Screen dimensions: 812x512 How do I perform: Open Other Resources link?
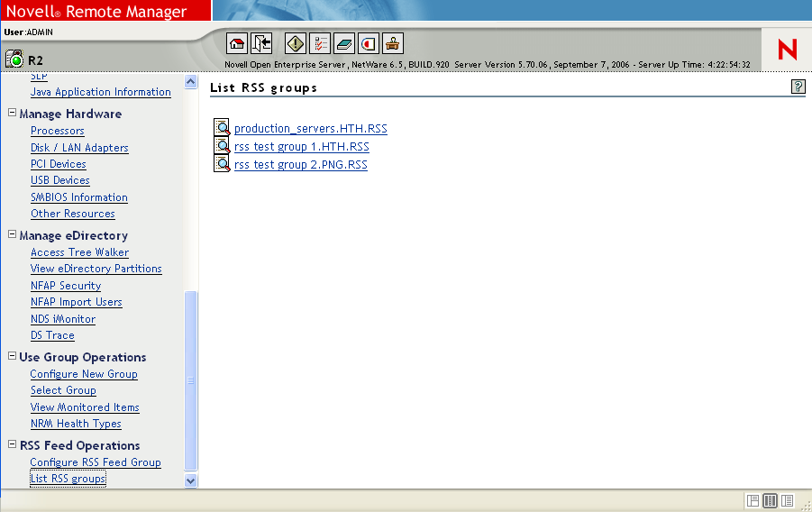tap(73, 214)
